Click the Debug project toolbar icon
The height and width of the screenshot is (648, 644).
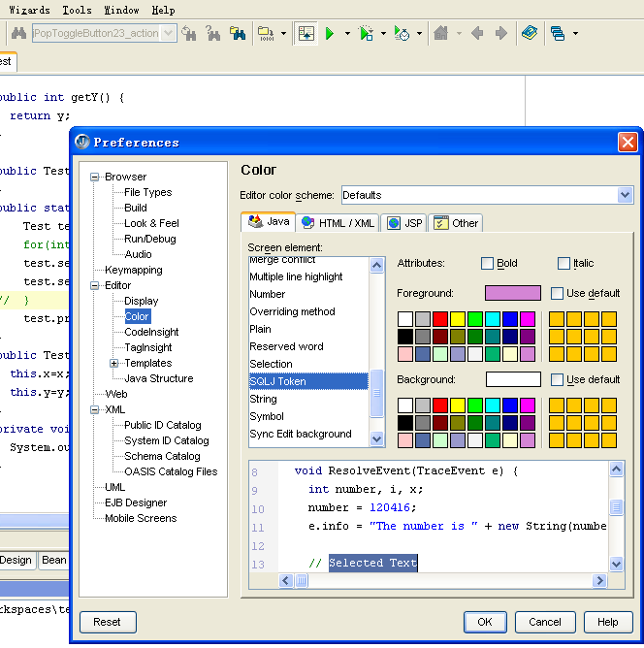point(367,34)
